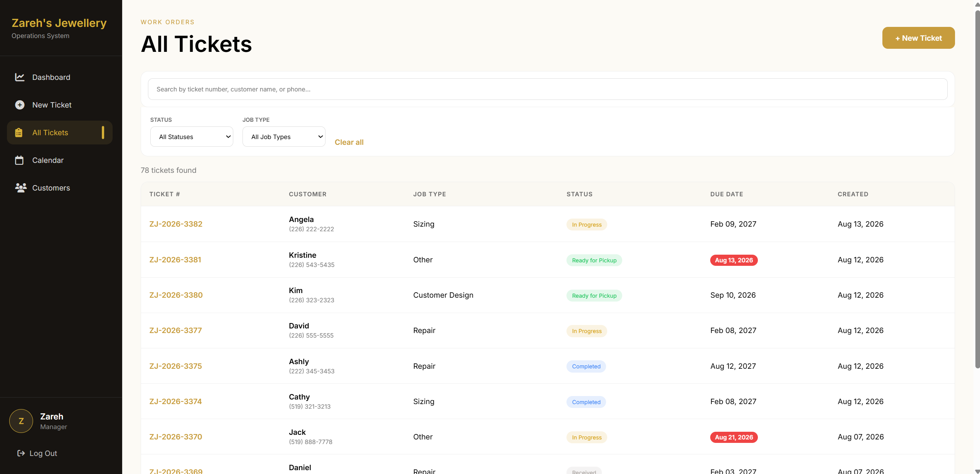The image size is (980, 474).
Task: Go to Calendar from sidebar
Action: (x=60, y=160)
